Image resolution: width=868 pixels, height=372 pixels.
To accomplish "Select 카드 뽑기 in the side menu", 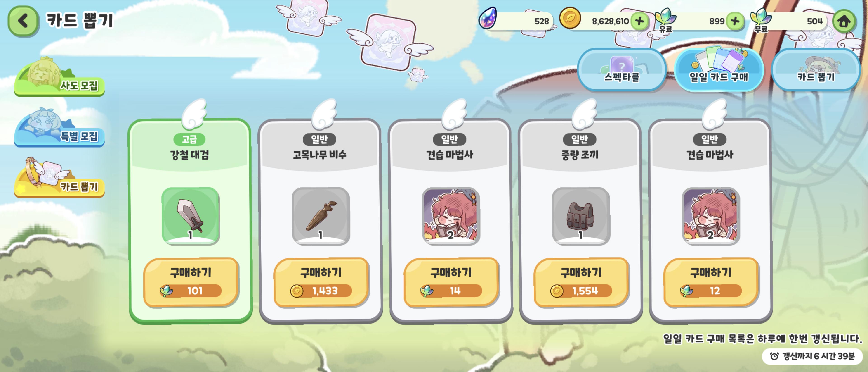I will point(59,178).
